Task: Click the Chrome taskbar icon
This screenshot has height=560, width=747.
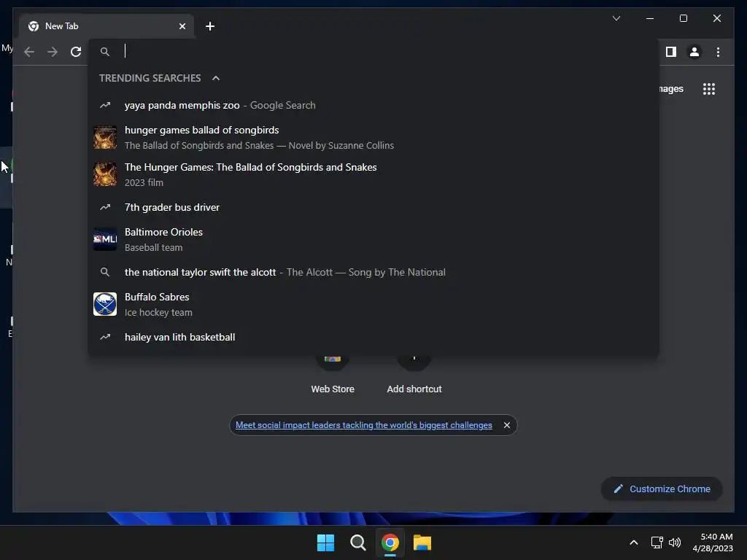Action: pyautogui.click(x=390, y=542)
